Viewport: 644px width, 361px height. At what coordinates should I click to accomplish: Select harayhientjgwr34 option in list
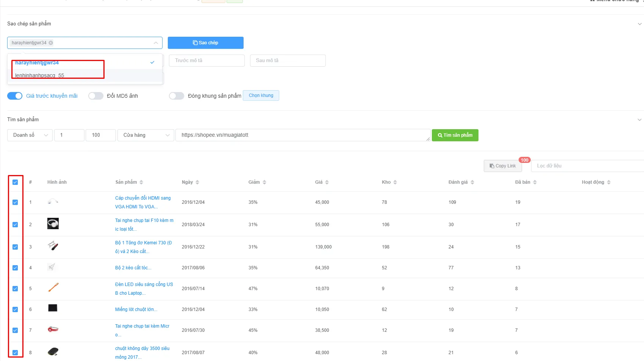pyautogui.click(x=85, y=63)
